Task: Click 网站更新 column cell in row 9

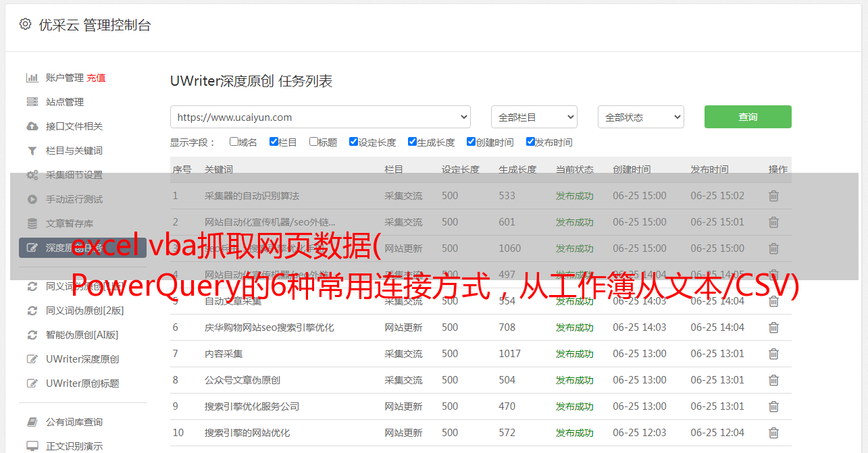Action: click(403, 406)
